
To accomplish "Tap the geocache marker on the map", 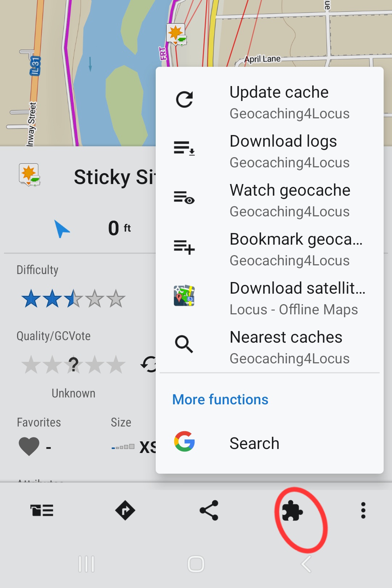I will (x=176, y=34).
